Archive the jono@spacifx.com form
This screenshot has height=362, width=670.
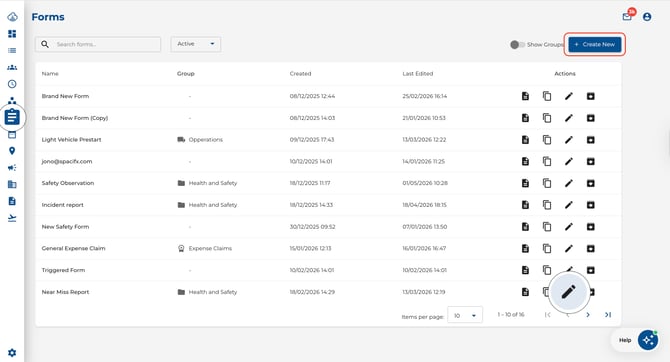tap(591, 162)
